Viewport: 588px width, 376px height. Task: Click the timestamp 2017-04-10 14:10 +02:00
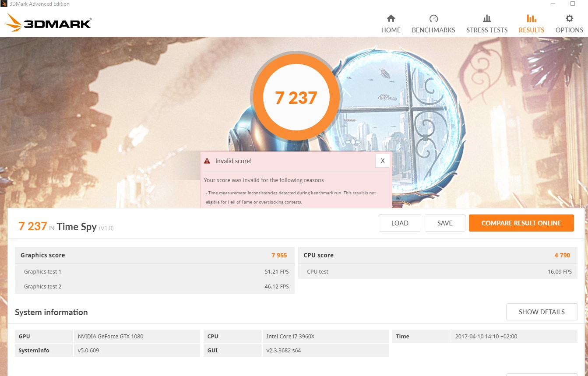coord(486,337)
